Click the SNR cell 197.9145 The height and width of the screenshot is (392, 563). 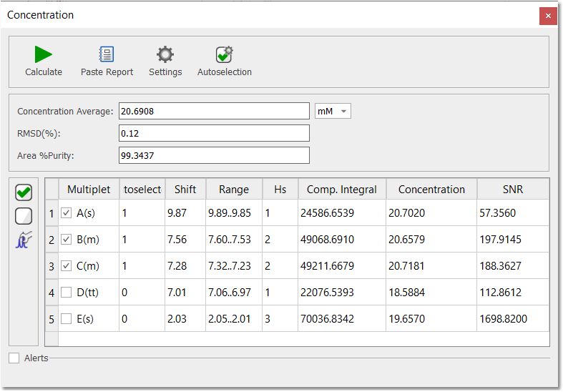(x=513, y=240)
